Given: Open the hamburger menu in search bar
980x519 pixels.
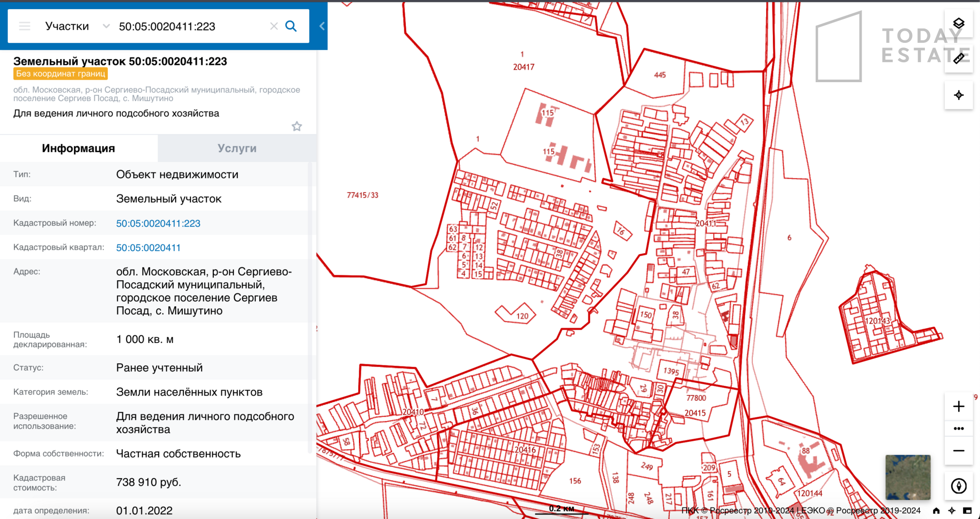Looking at the screenshot, I should tap(24, 26).
